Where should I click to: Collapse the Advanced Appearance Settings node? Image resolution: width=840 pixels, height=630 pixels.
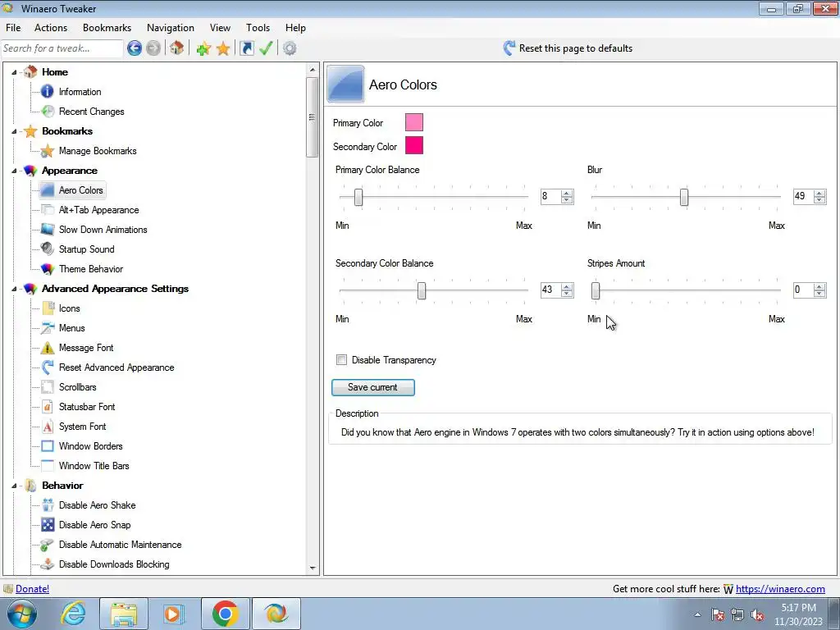[15, 289]
